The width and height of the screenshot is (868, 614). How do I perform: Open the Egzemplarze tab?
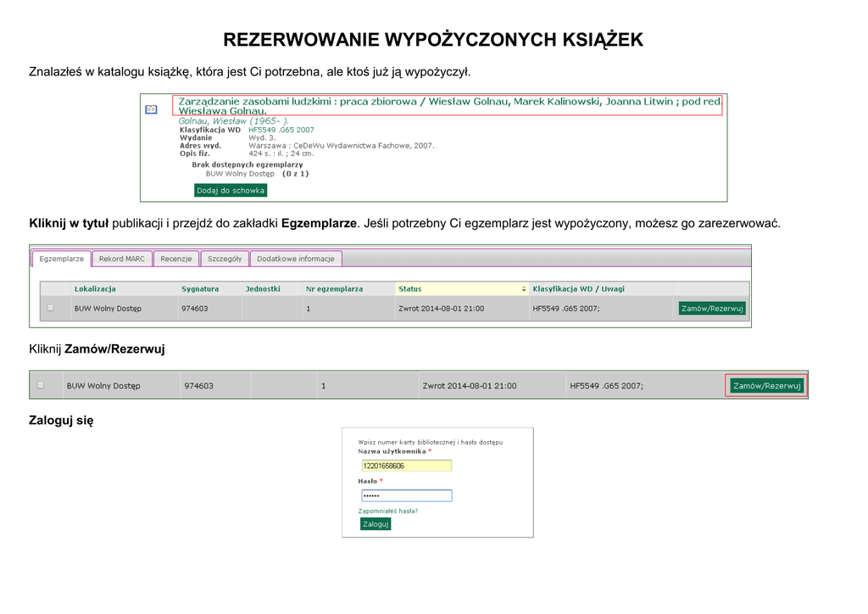[x=61, y=259]
